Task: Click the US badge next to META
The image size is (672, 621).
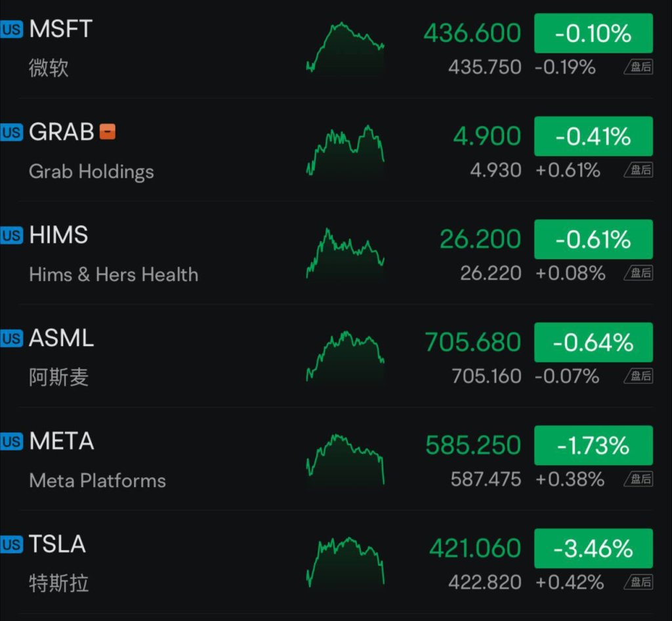Action: 12,442
